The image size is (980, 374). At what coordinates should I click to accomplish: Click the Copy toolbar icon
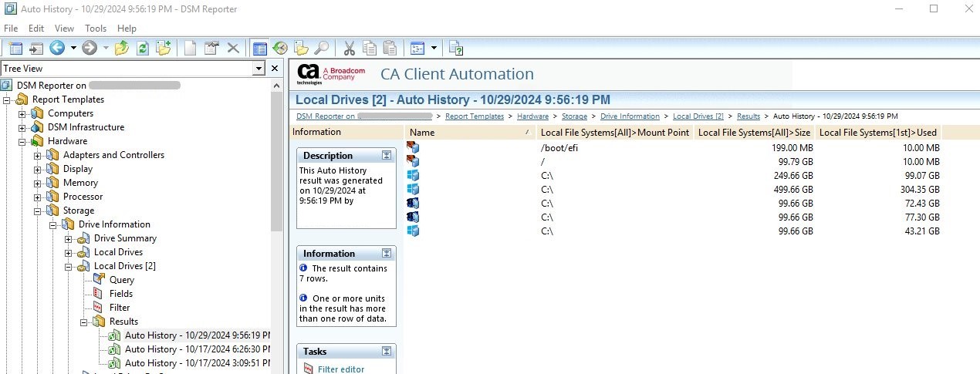[370, 48]
